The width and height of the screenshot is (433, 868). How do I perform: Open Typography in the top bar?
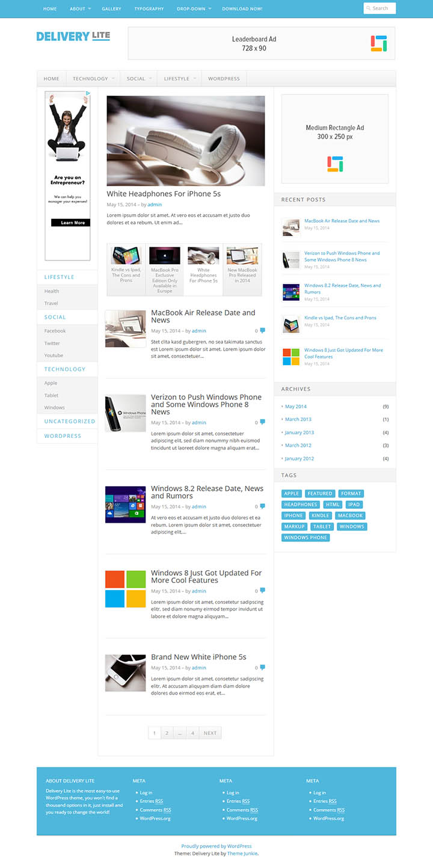click(x=149, y=9)
